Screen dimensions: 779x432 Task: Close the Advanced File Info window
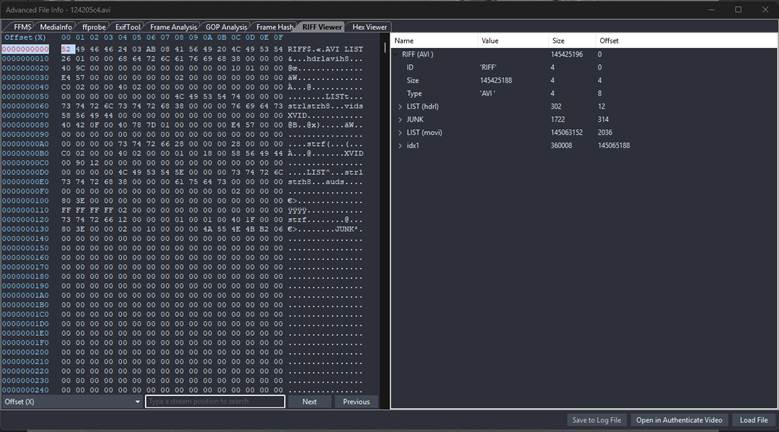tap(765, 9)
